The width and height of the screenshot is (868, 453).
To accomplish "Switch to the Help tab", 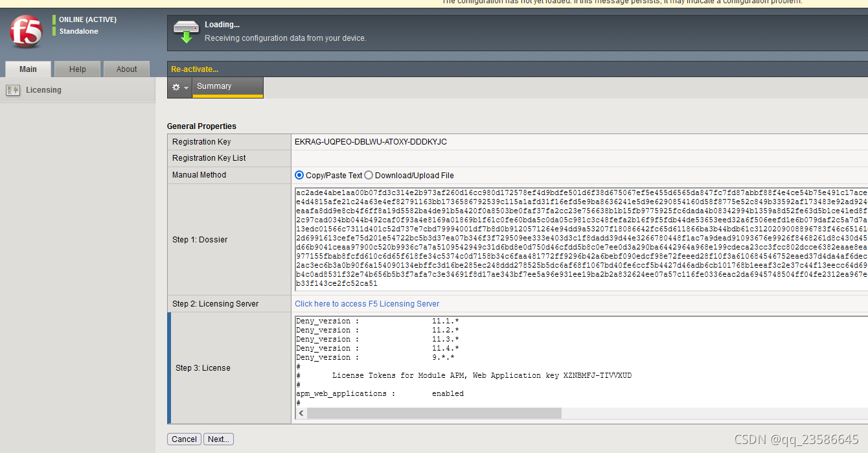I will pos(78,69).
